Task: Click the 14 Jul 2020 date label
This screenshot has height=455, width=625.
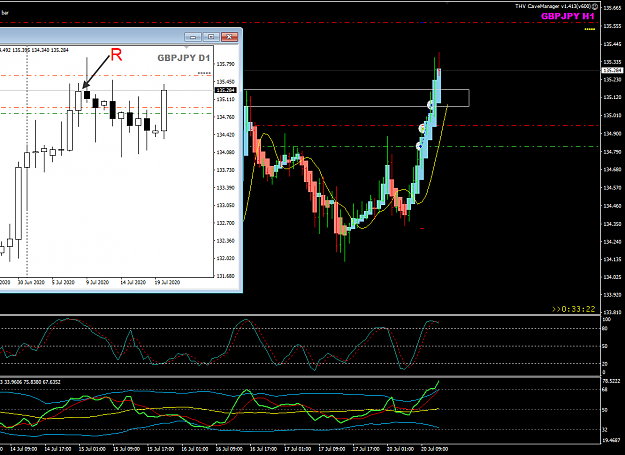Action: pos(133,282)
